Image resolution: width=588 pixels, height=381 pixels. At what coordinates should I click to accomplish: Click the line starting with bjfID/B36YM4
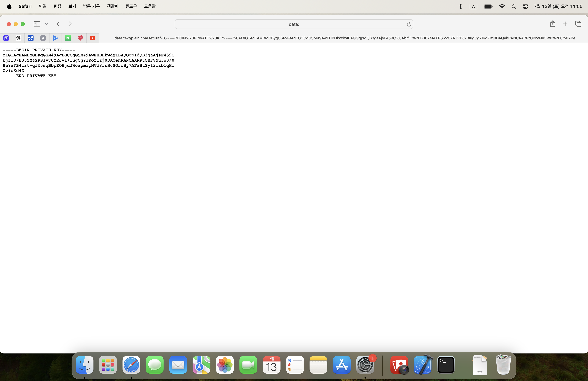(88, 60)
